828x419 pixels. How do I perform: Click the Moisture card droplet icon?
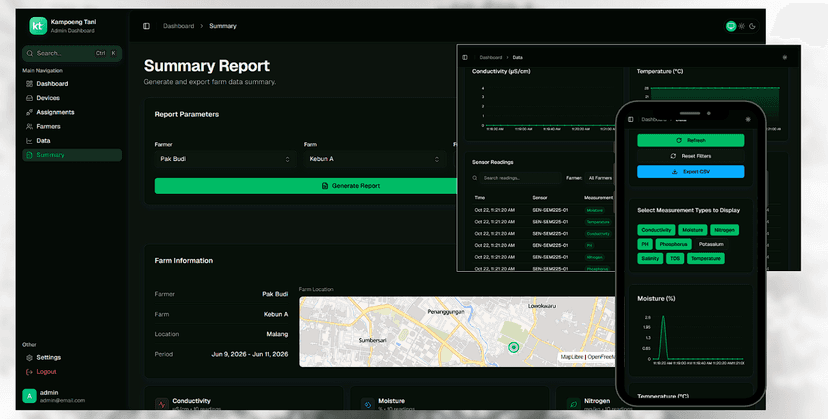(368, 405)
